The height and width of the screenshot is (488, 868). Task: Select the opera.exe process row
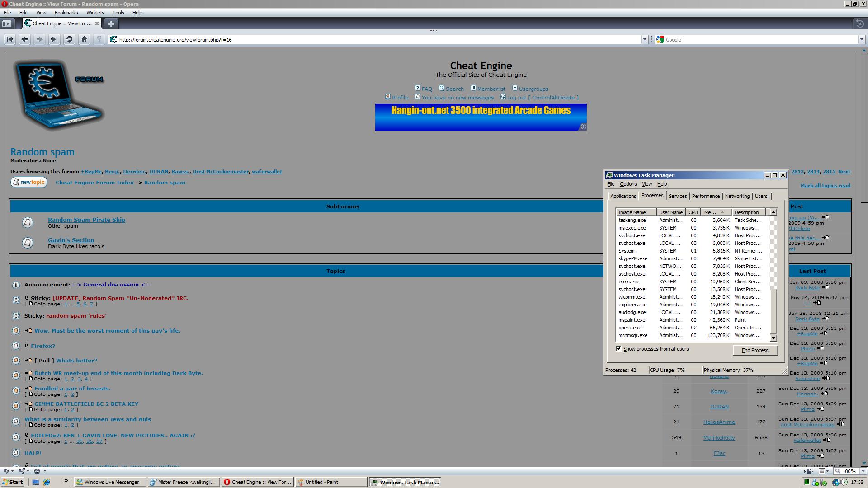693,328
